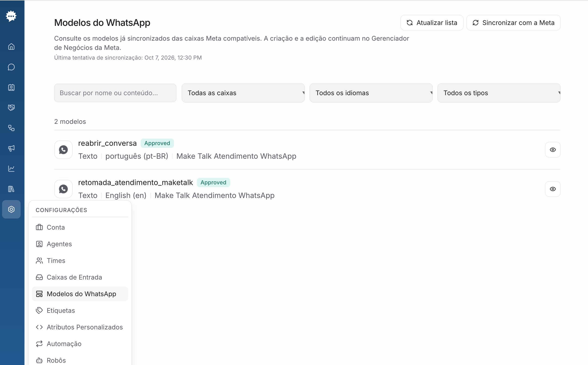The image size is (588, 365).
Task: Open Caixas de Entrada settings item
Action: pos(80,277)
